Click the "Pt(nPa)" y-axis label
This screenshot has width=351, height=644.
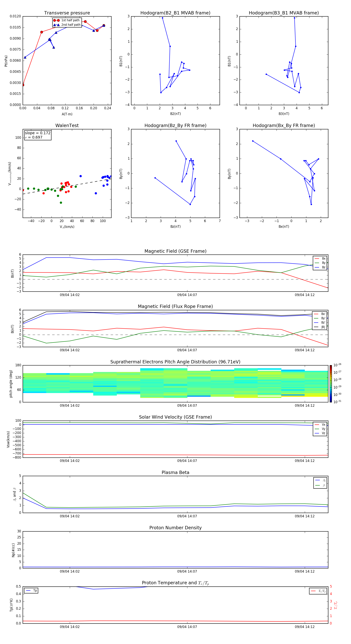coord(6,61)
